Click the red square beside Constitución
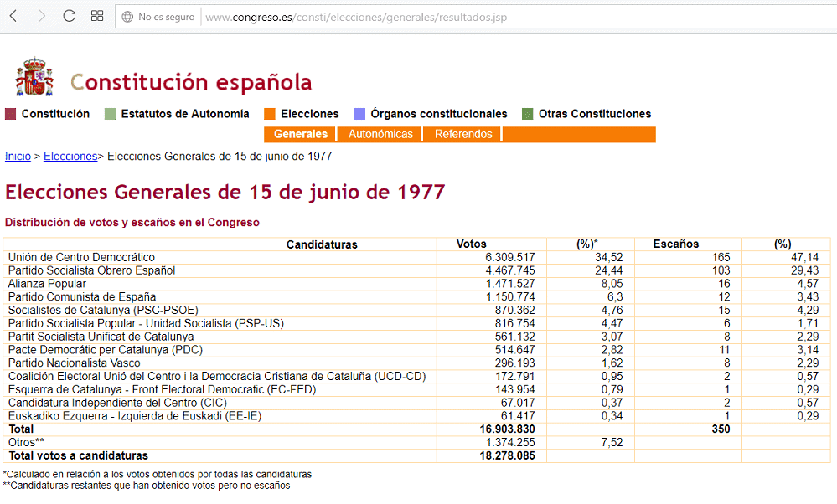 pyautogui.click(x=11, y=114)
